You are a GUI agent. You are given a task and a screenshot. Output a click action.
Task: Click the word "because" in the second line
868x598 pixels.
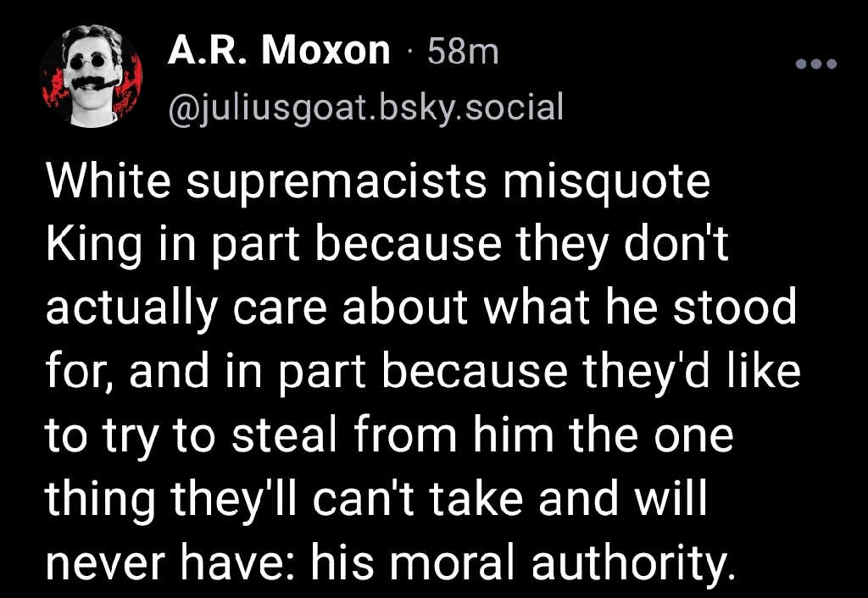coord(408,245)
